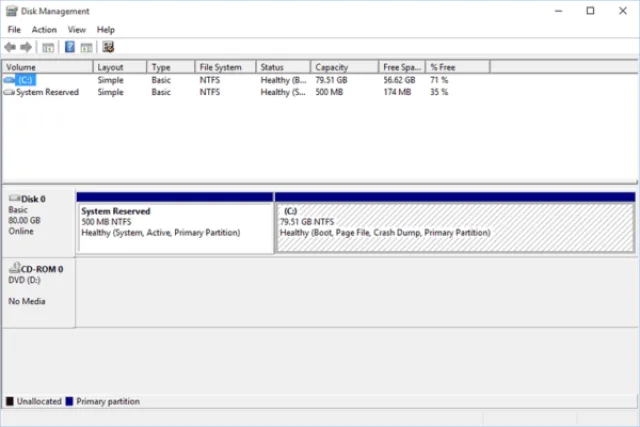This screenshot has width=640, height=427.
Task: Select the System Reserved partition block
Action: [x=175, y=223]
